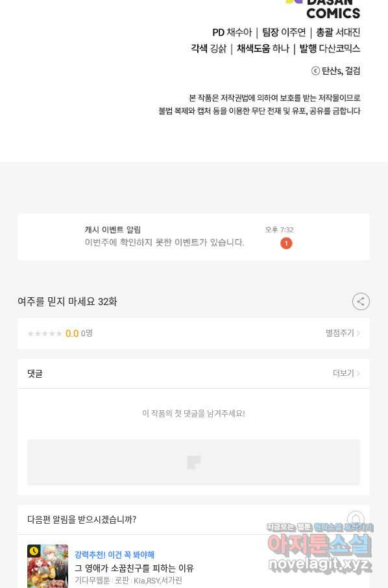Tap the 0.0 rating score
Image resolution: width=388 pixels, height=588 pixels.
click(71, 334)
